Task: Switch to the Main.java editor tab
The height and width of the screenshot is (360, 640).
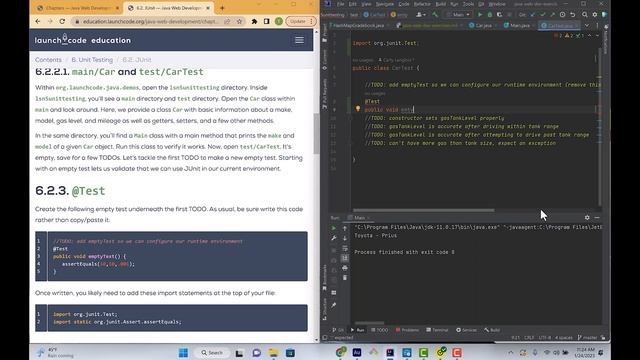Action: [x=519, y=25]
